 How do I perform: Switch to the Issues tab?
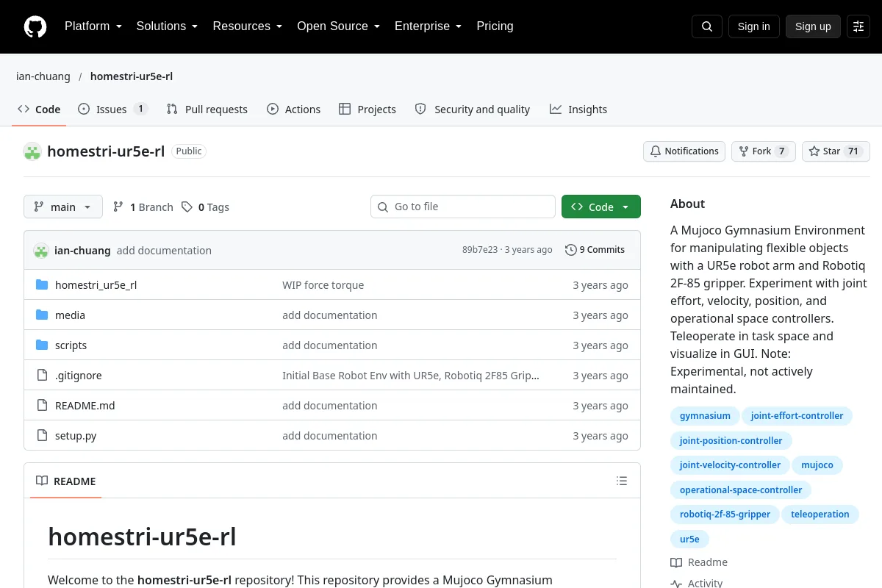tap(113, 110)
